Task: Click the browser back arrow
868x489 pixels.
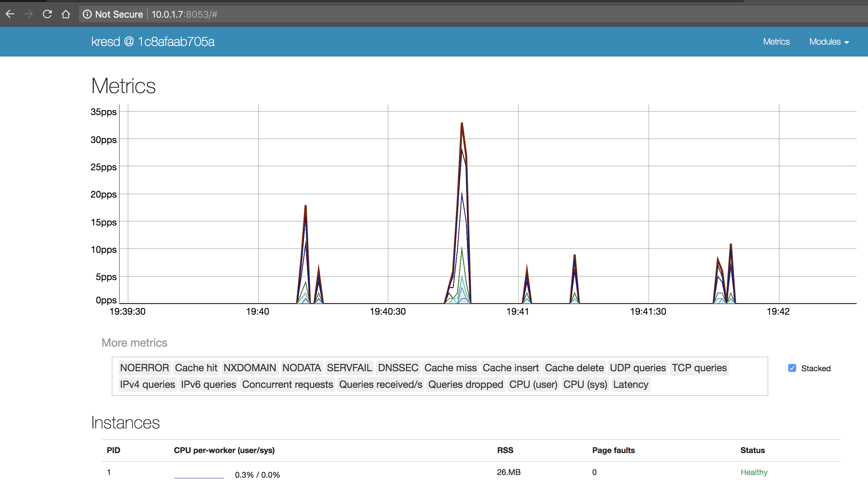Action: click(10, 14)
